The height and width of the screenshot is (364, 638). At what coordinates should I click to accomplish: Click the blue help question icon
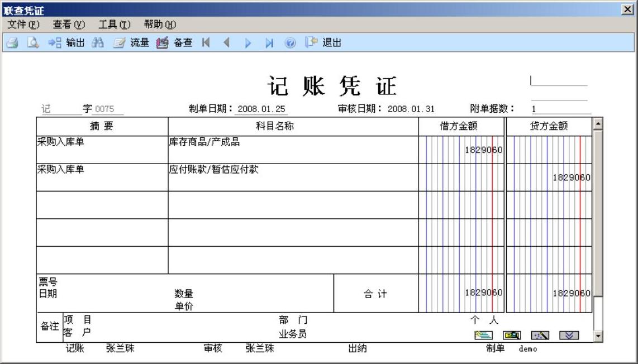click(290, 42)
